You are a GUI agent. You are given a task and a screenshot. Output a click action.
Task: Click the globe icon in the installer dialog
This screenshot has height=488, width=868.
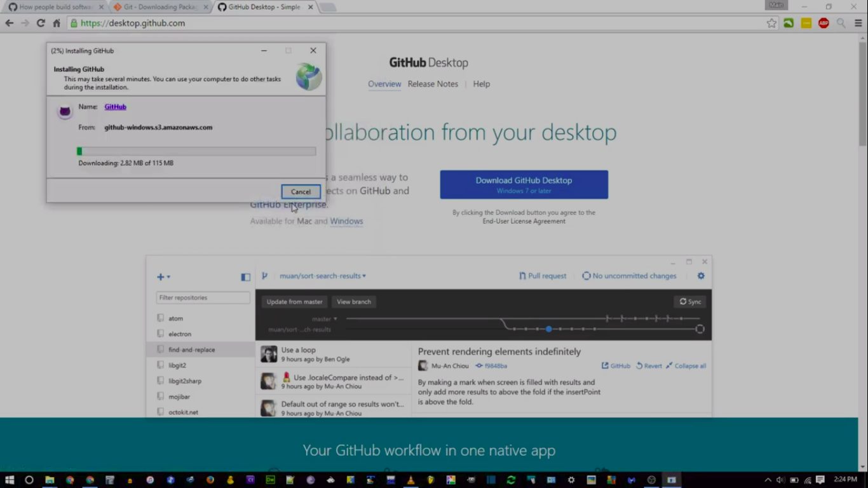tap(309, 77)
